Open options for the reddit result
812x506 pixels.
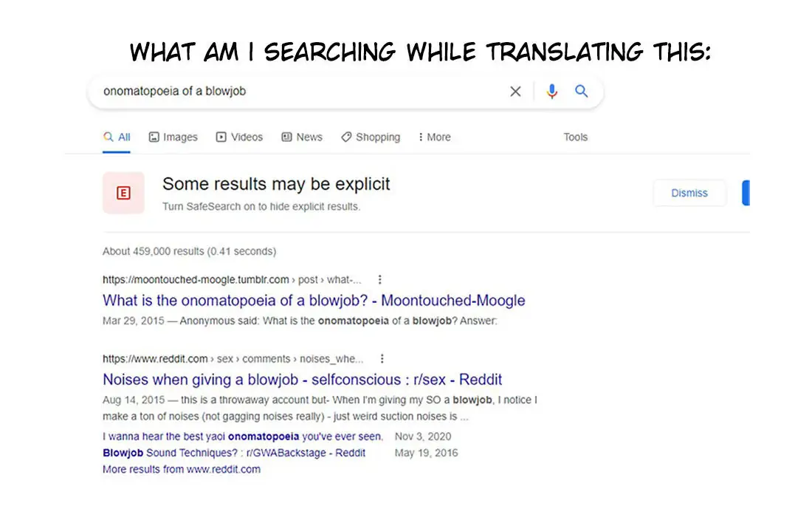tap(382, 359)
